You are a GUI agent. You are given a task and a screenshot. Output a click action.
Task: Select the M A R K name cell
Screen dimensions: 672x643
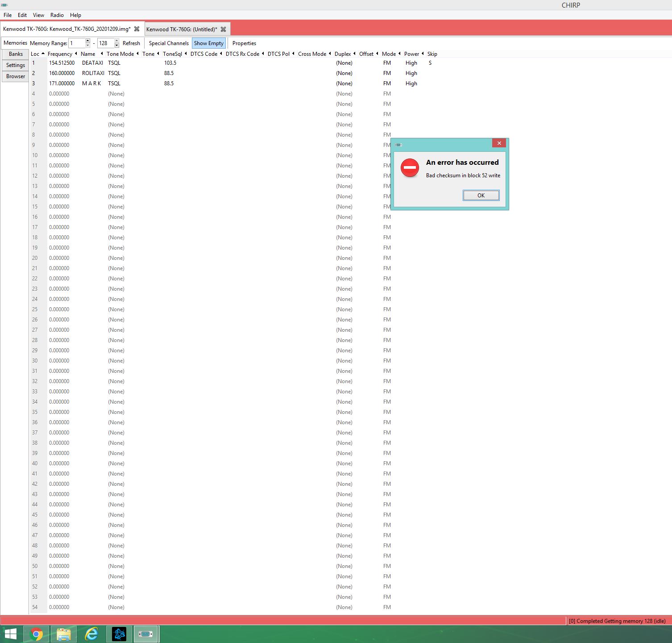click(91, 84)
